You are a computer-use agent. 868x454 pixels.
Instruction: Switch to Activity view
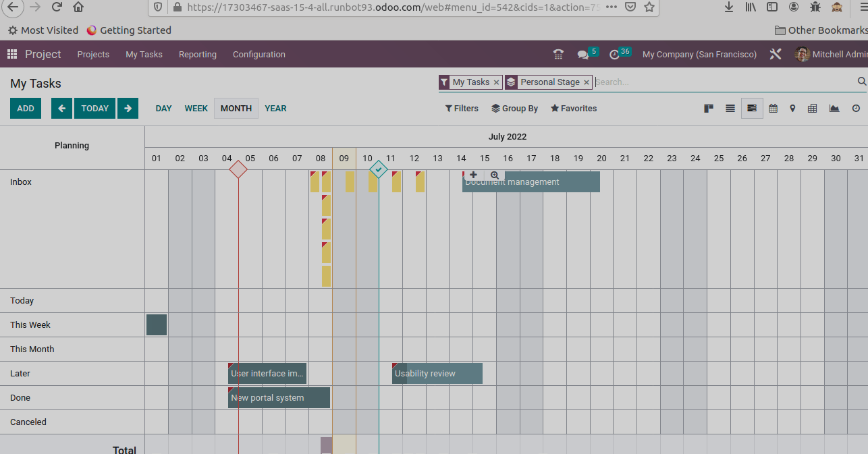856,108
